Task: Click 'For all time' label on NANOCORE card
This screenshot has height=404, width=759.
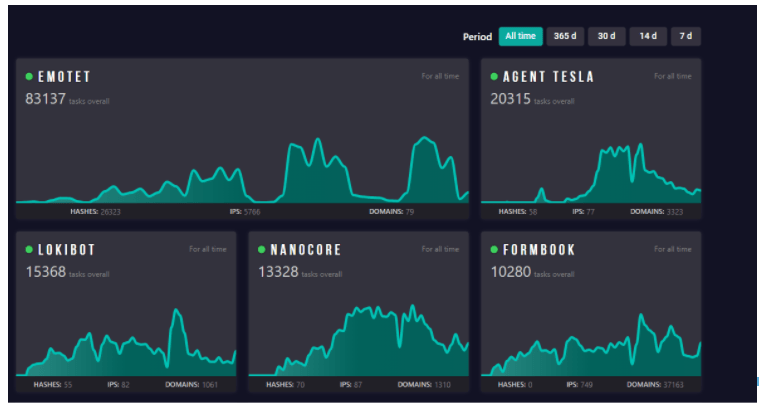Action: (440, 250)
